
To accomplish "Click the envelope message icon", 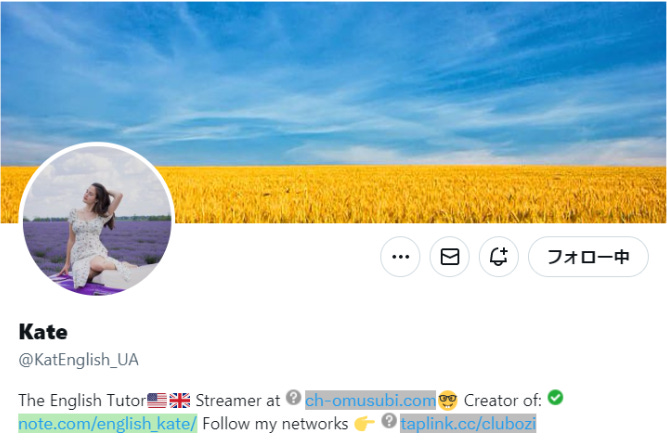I will click(x=450, y=257).
